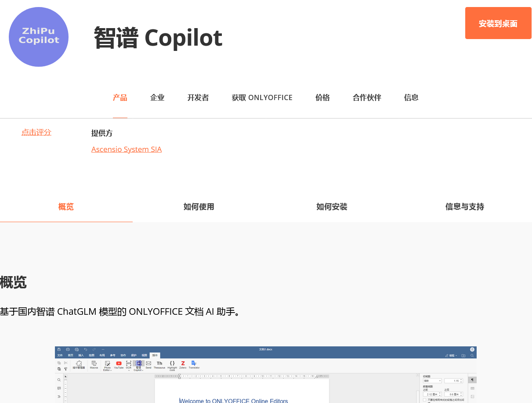Click the Paste icon in the editor toolbar
Screen dimensions: 532x403
[59, 369]
